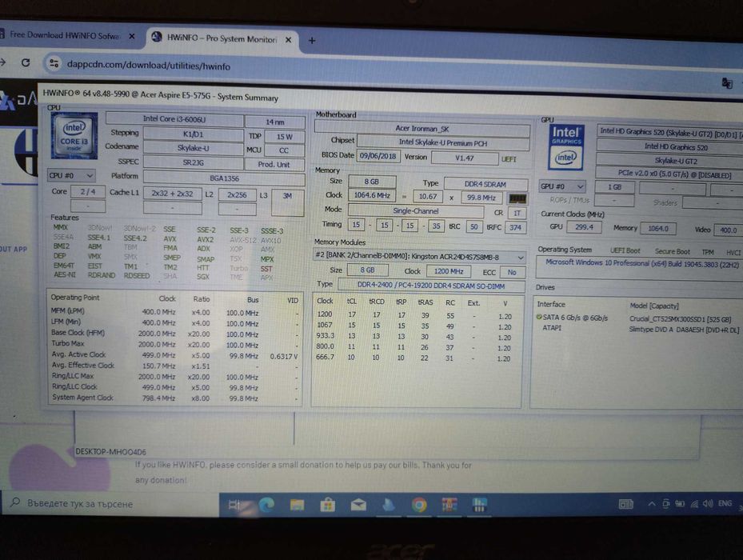Switch input language via ENG indicator
743x560 pixels.
[x=725, y=503]
